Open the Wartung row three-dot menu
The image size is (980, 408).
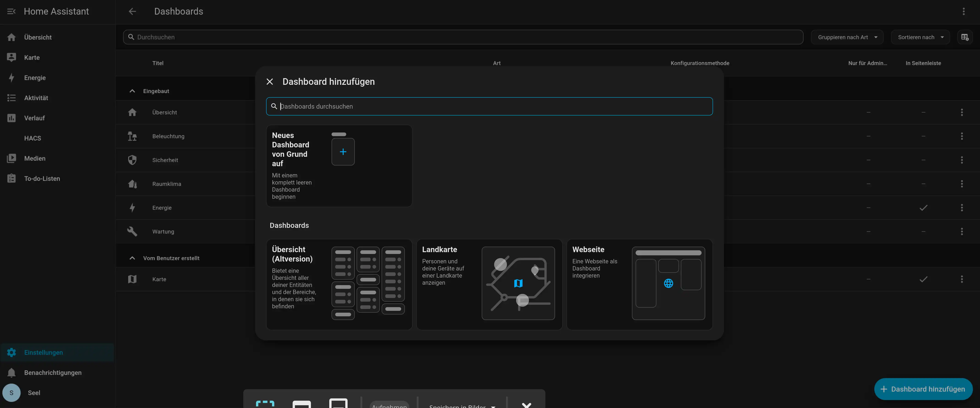point(962,231)
